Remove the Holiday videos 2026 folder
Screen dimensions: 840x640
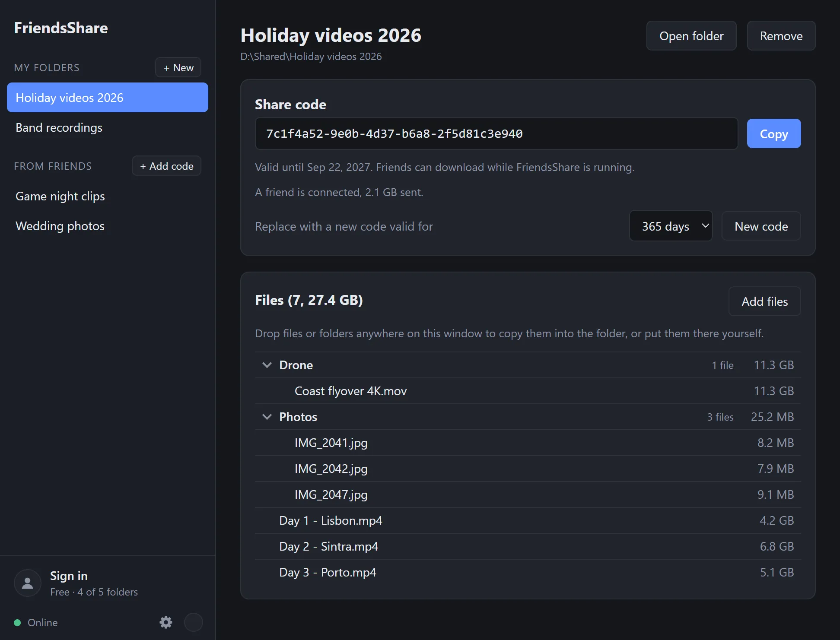tap(781, 36)
